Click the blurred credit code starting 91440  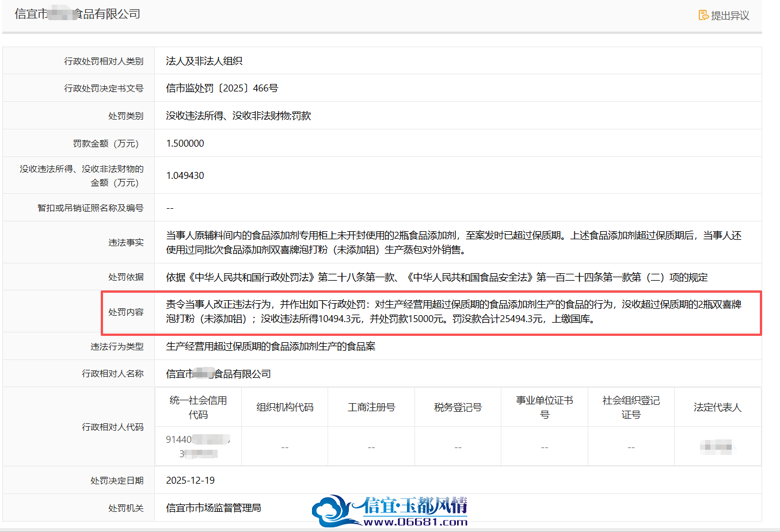(x=198, y=446)
